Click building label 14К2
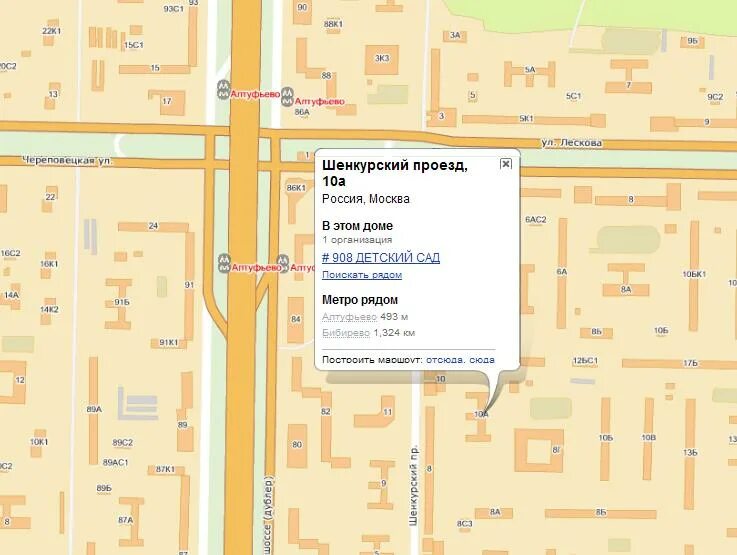 tap(49, 309)
